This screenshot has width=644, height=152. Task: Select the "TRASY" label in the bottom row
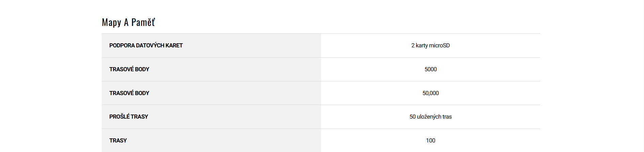[x=118, y=140]
